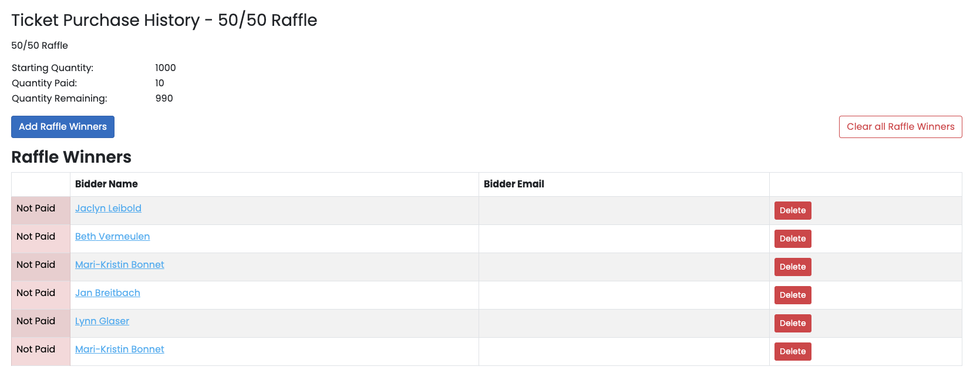This screenshot has height=373, width=980.
Task: Click the Not Paid cell beside Beth Vermeulen
Action: [x=36, y=237]
